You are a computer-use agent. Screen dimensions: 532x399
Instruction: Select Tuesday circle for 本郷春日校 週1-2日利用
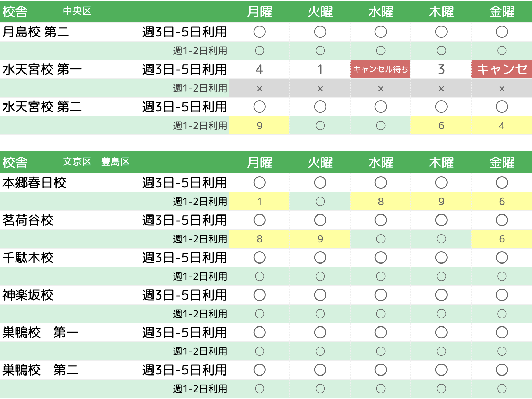pyautogui.click(x=320, y=202)
